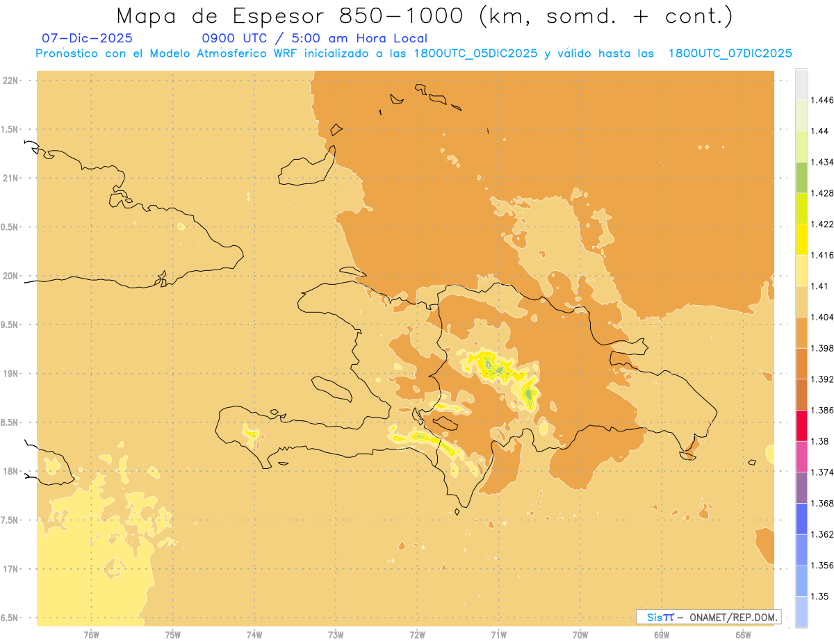Image resolution: width=834 pixels, height=644 pixels.
Task: Click the color bar value "1.44"
Action: tap(820, 131)
